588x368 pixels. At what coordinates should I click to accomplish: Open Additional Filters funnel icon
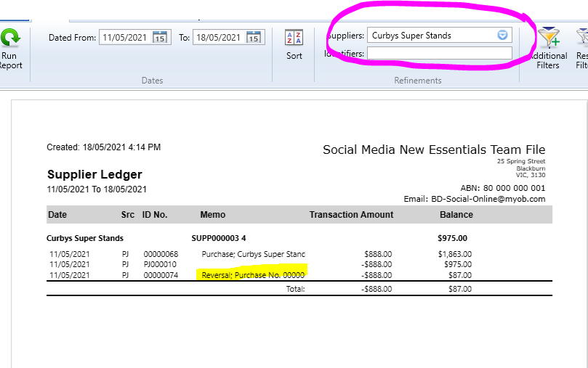[549, 38]
